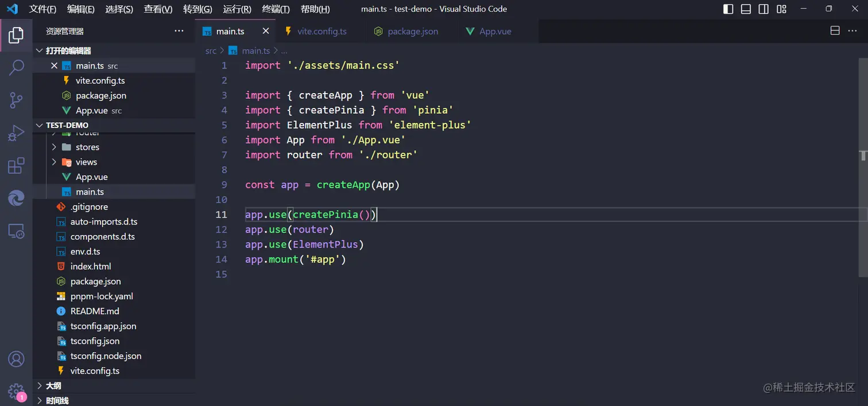
Task: Open the Source Control view
Action: coord(16,100)
